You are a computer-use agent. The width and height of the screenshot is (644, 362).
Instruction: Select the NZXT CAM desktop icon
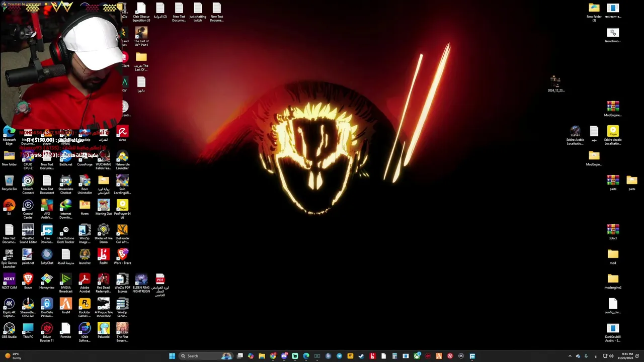tap(9, 282)
